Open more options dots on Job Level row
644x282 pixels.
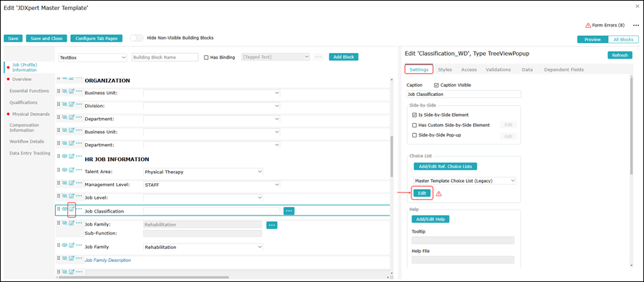point(79,196)
